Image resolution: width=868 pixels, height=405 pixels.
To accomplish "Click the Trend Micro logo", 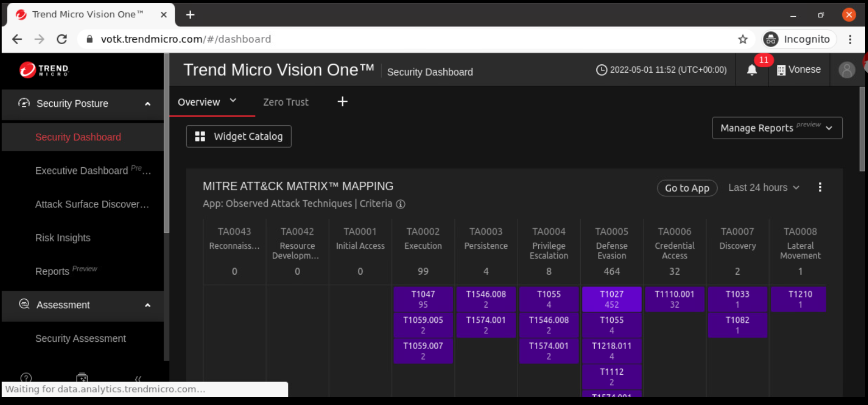I will pos(44,70).
